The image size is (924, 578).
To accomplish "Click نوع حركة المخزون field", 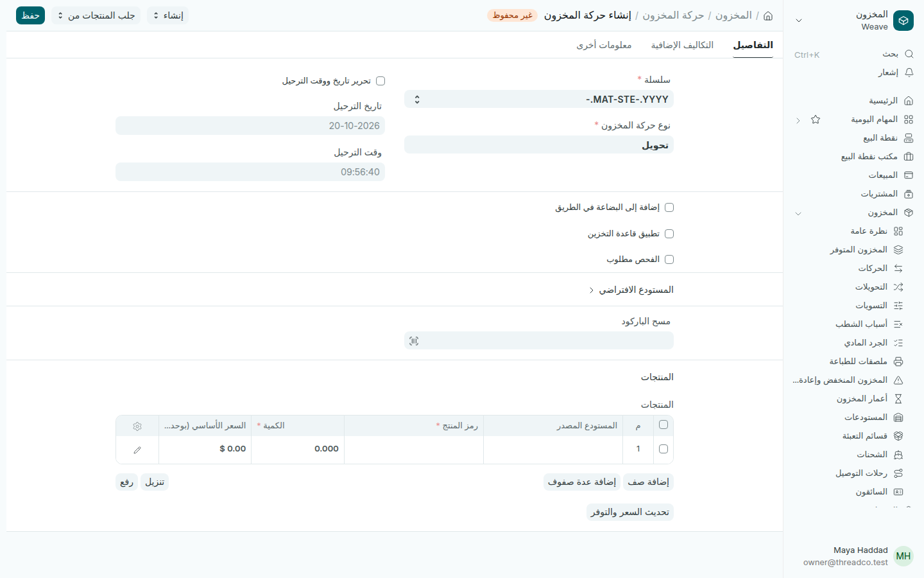I will tap(539, 145).
